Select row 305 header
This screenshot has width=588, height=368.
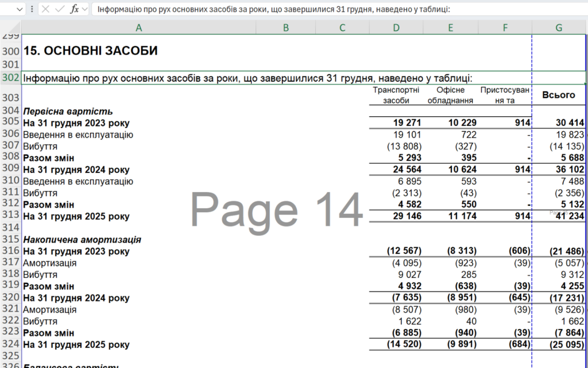pyautogui.click(x=11, y=122)
